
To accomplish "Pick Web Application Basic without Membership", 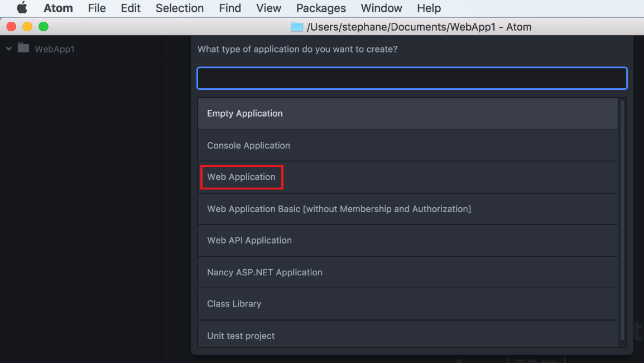I will click(408, 209).
